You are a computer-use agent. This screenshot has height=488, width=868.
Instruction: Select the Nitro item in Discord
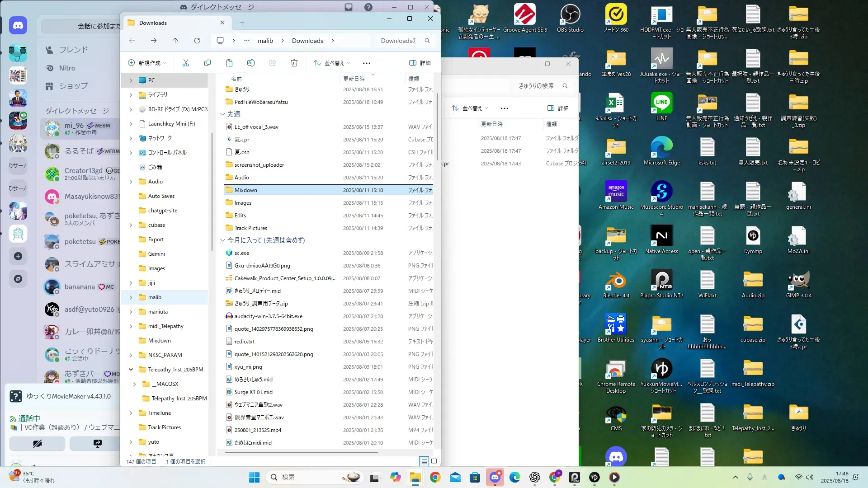pos(67,68)
